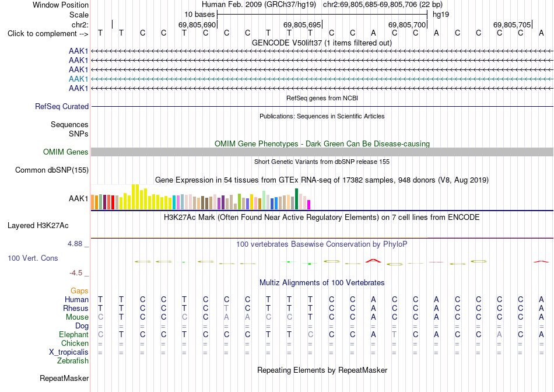Open the OMIM Gene Phenotypes track title
554x392 pixels.
pos(322,143)
